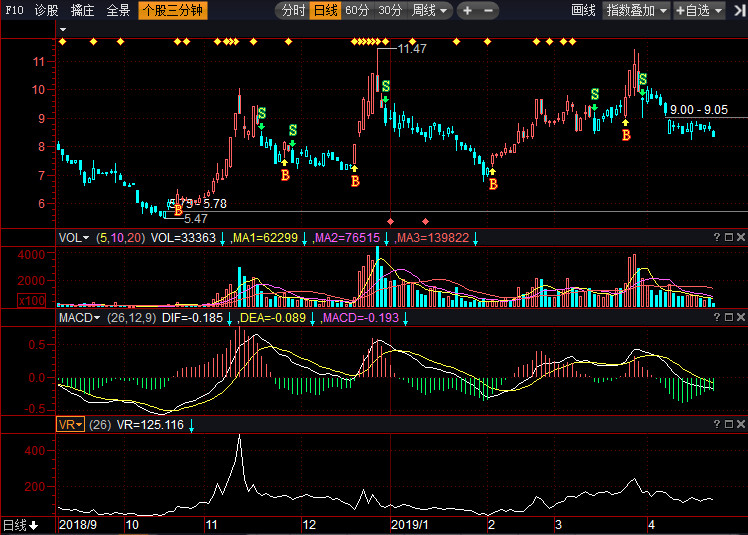This screenshot has width=748, height=535.
Task: Activate the 画线 drawing tool
Action: [x=583, y=10]
